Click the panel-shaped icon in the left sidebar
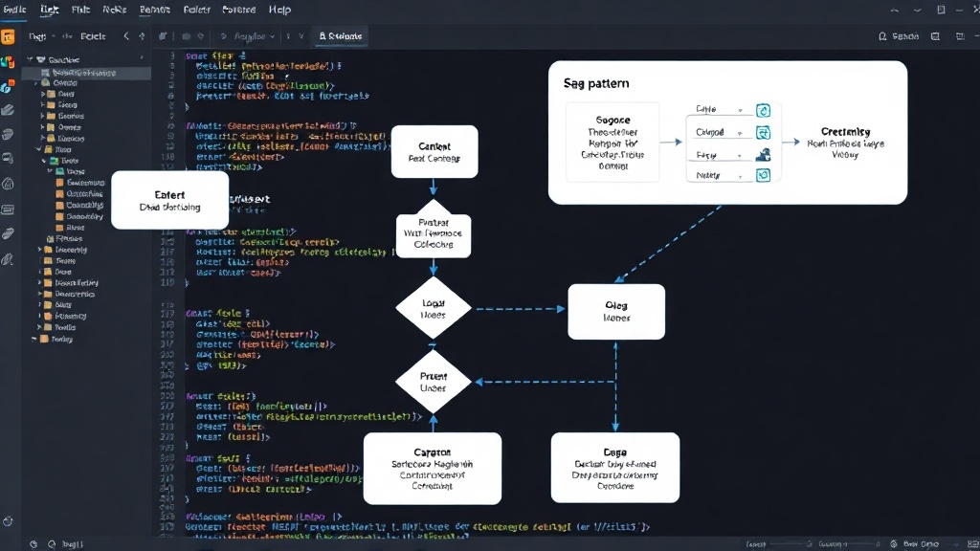 point(8,209)
